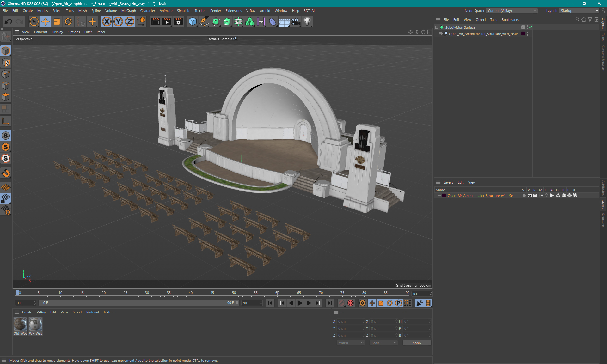The image size is (607, 364).
Task: Click the Locked Workplane icon
Action: coord(6,199)
